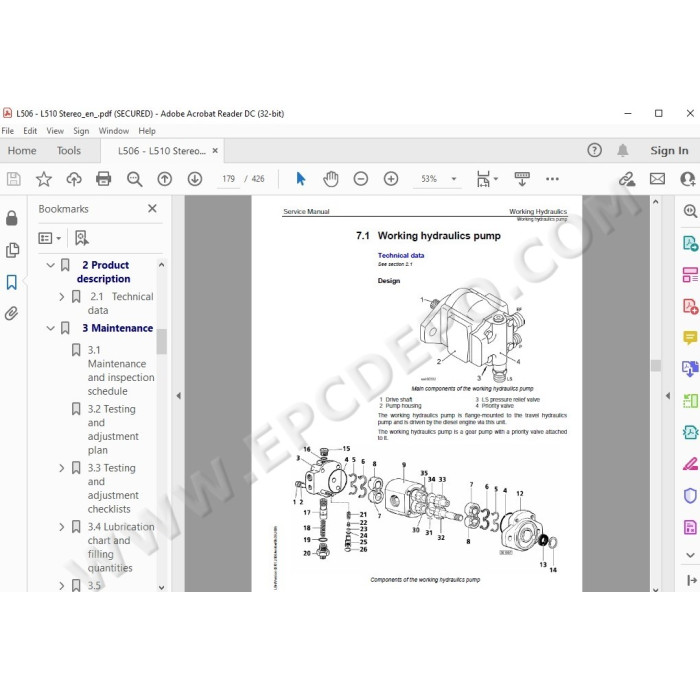
Task: Expand 3.3 Testing and adjustment checklists
Action: (62, 468)
